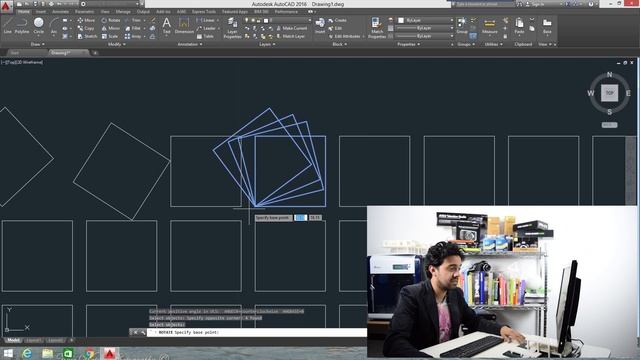Click Match Layer in Layers panel

291,36
